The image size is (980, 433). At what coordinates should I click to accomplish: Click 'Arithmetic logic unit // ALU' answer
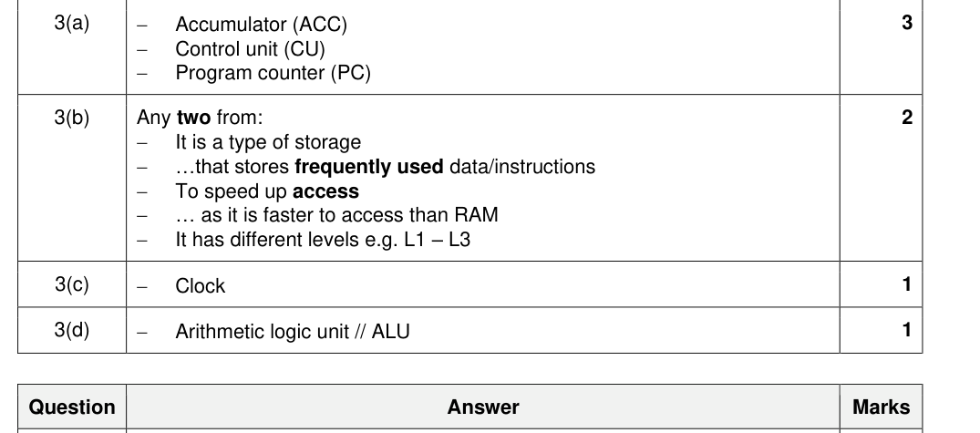point(293,332)
